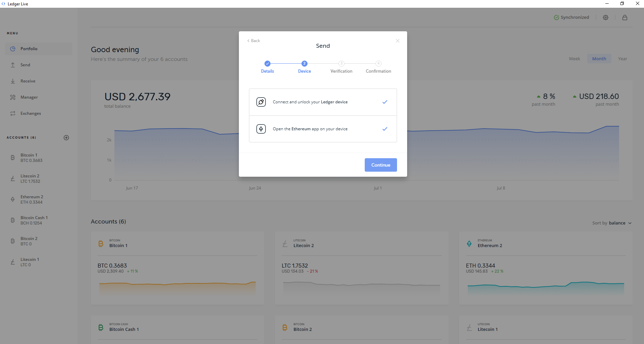Screen dimensions: 644x344
Task: Click the Accounts (6) section heading
Action: pyautogui.click(x=108, y=221)
